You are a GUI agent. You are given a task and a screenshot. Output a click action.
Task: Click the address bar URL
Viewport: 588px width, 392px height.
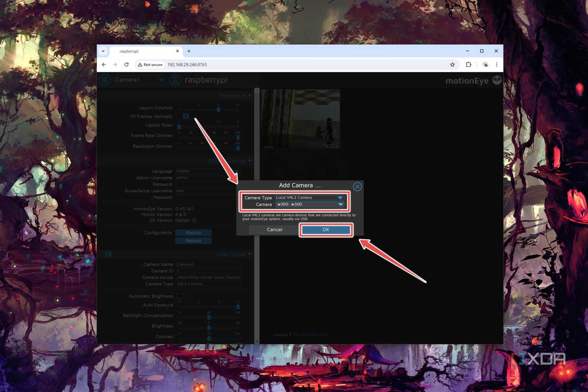pyautogui.click(x=187, y=65)
